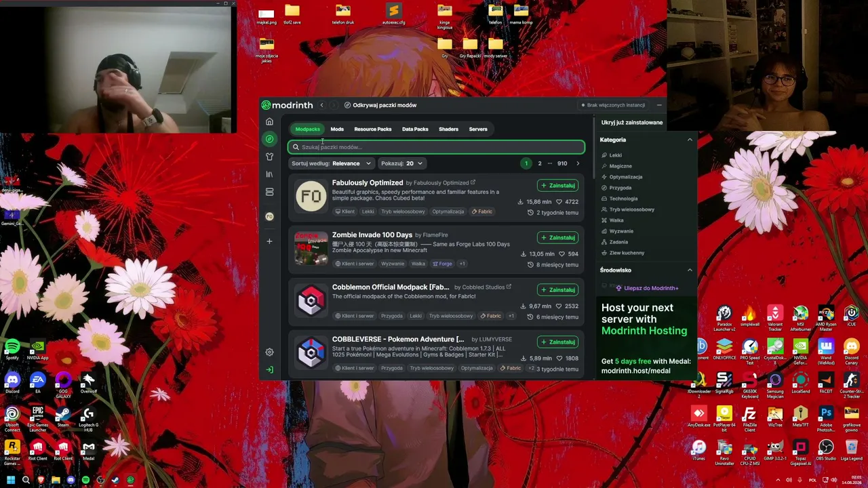868x488 pixels.
Task: Switch to the Servers tab
Action: (x=478, y=129)
